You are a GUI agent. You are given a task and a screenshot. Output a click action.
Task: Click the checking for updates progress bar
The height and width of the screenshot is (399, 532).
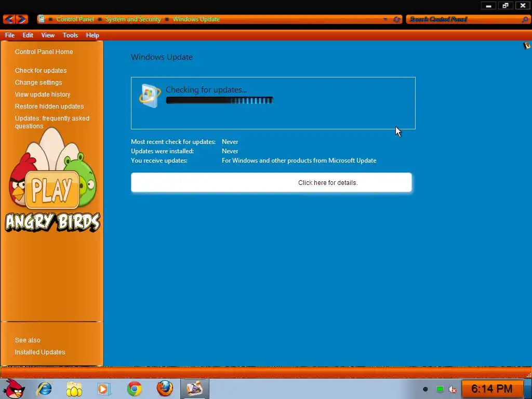point(220,100)
